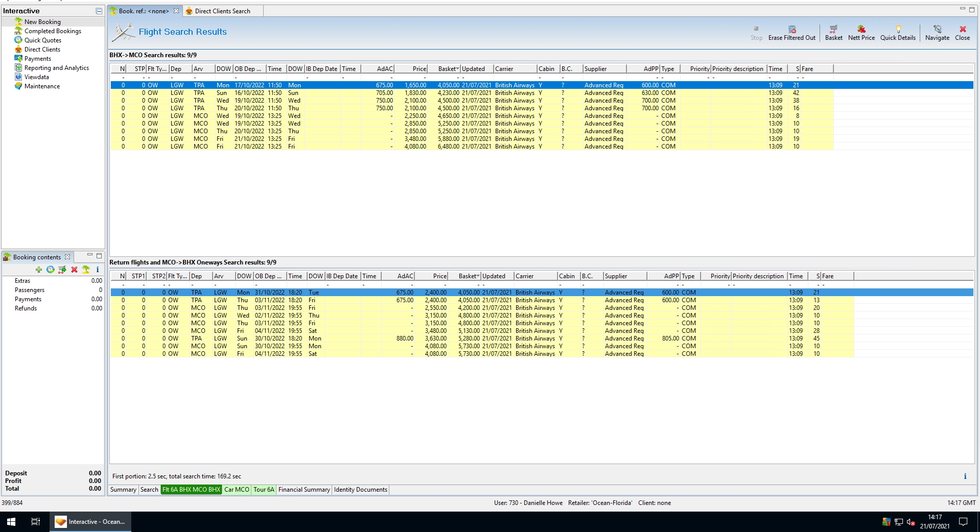Select the outbound row priced 3,480.00
This screenshot has width=980, height=532.
pos(472,139)
